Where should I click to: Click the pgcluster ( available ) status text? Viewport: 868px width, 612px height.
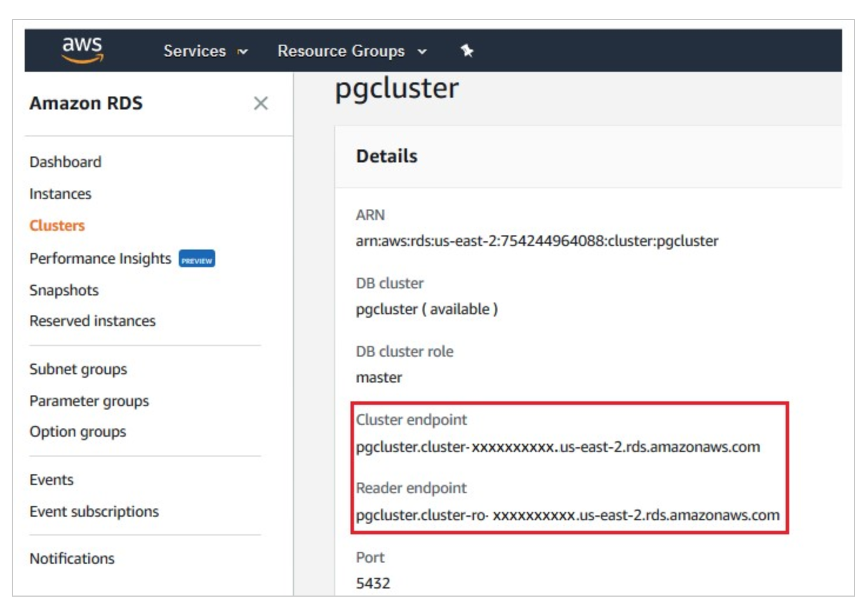427,310
